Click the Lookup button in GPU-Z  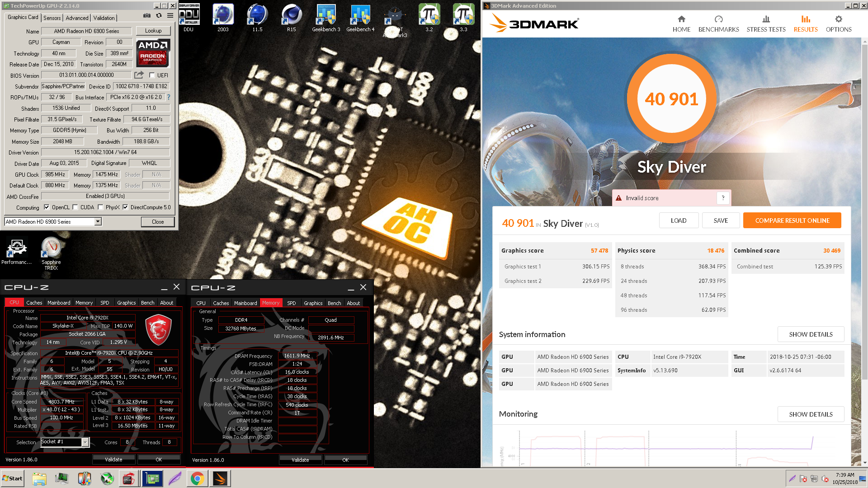pyautogui.click(x=153, y=31)
